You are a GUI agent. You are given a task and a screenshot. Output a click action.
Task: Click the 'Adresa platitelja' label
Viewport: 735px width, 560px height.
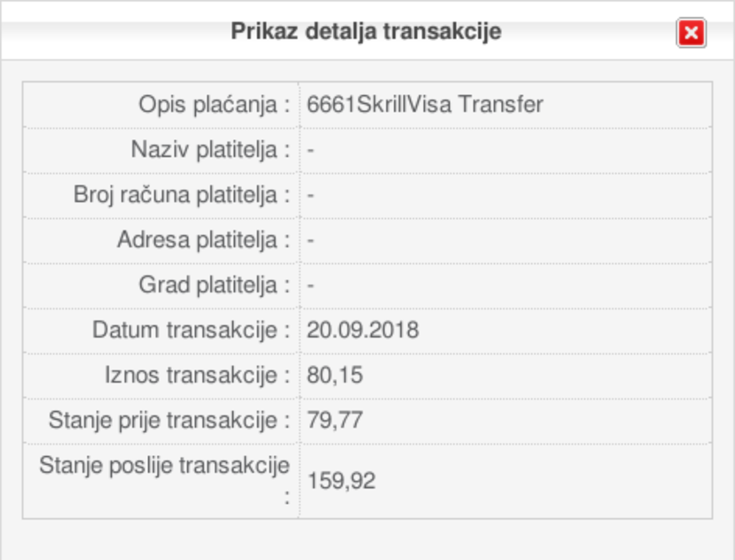pos(204,240)
